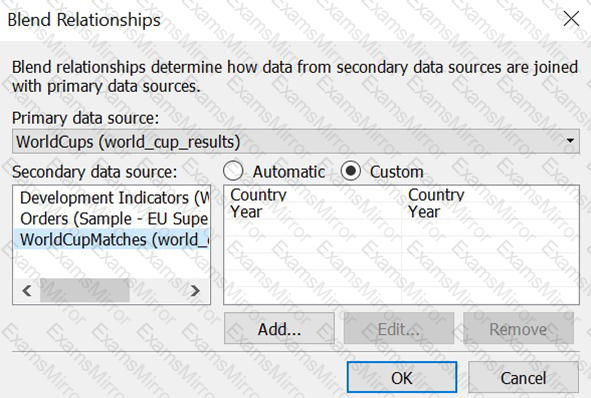Open the Primary data source dropdown
This screenshot has width=591, height=398.
click(296, 142)
